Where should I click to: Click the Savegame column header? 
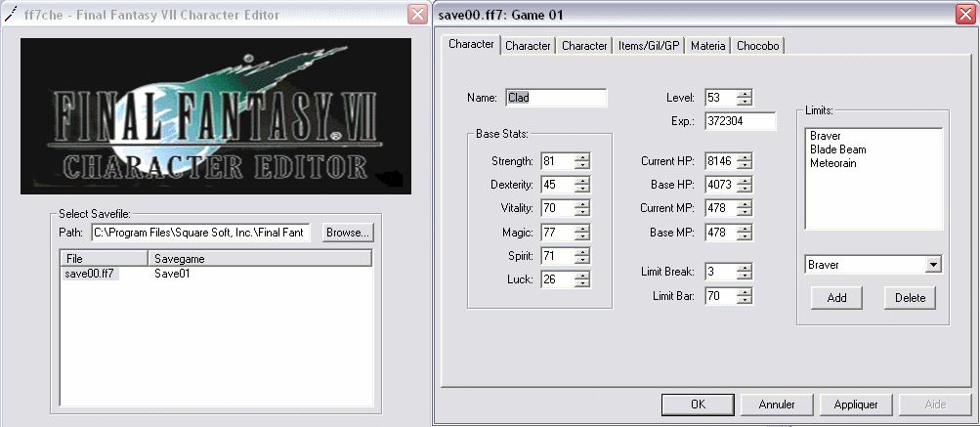pyautogui.click(x=259, y=258)
